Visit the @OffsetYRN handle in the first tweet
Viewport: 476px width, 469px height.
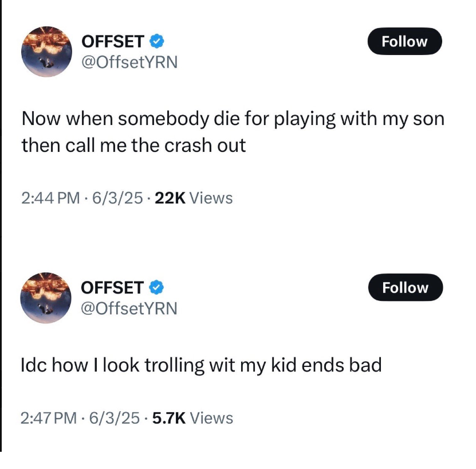coord(129,61)
